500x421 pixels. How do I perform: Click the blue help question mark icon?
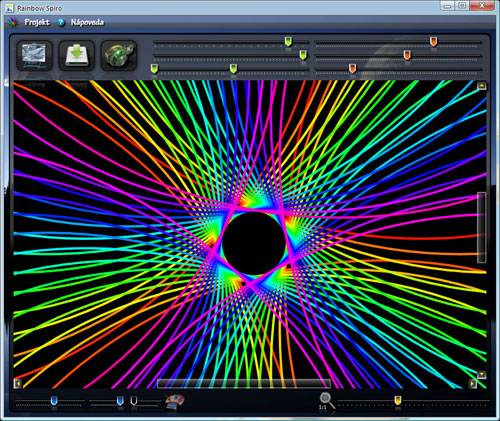pyautogui.click(x=61, y=22)
